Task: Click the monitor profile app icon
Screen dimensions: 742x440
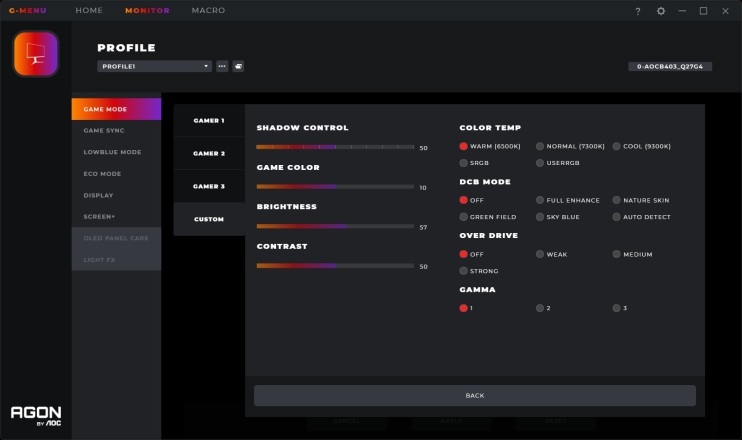Action: (35, 53)
